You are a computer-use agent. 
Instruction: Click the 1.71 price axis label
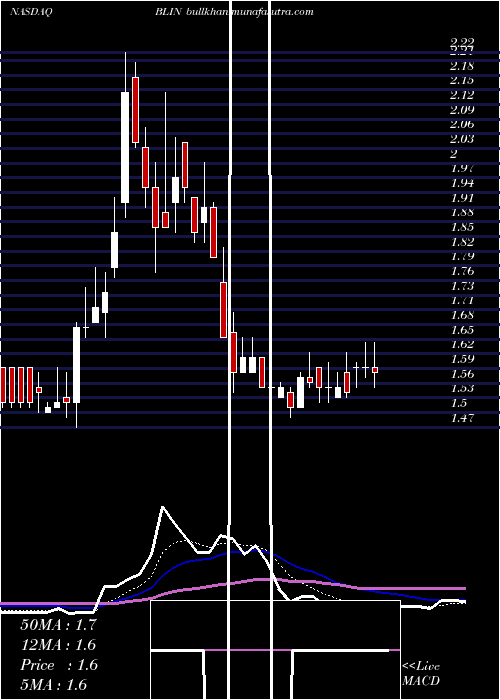pos(462,300)
